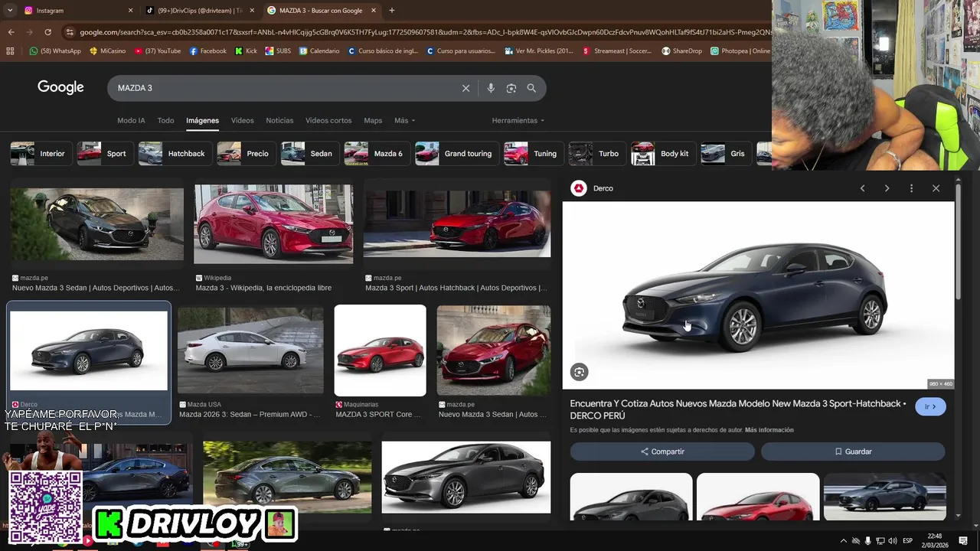The height and width of the screenshot is (551, 980).
Task: Click the Ir button to visit Derco
Action: pos(930,406)
